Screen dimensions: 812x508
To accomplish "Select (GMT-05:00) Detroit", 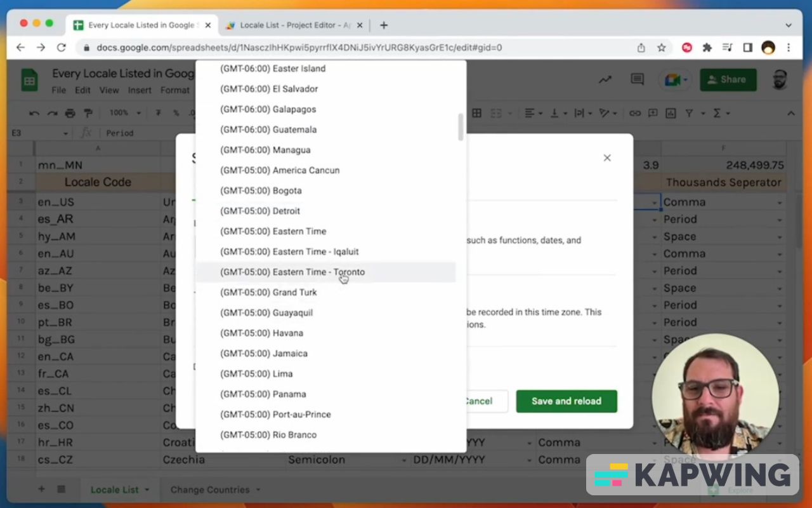I will pos(325,211).
